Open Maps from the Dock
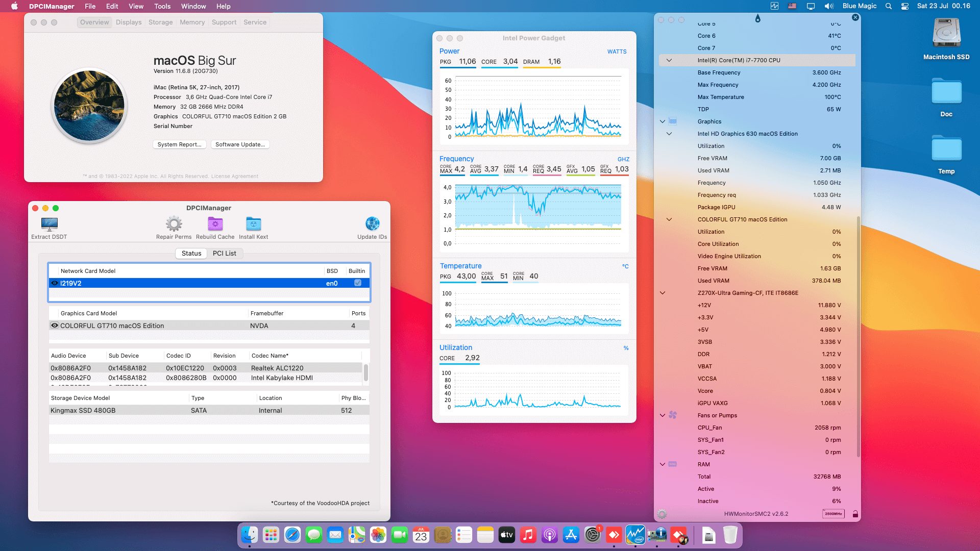Viewport: 980px width, 551px height. tap(357, 535)
